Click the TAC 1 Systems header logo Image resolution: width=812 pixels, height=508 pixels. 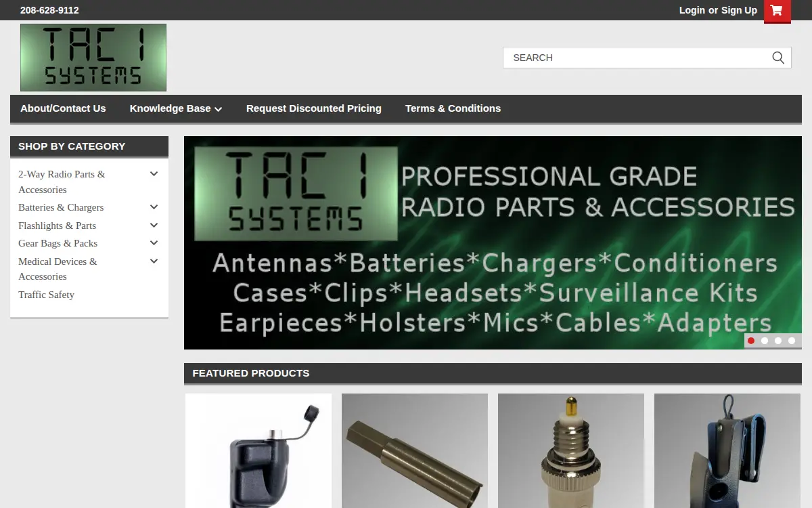pos(93,58)
